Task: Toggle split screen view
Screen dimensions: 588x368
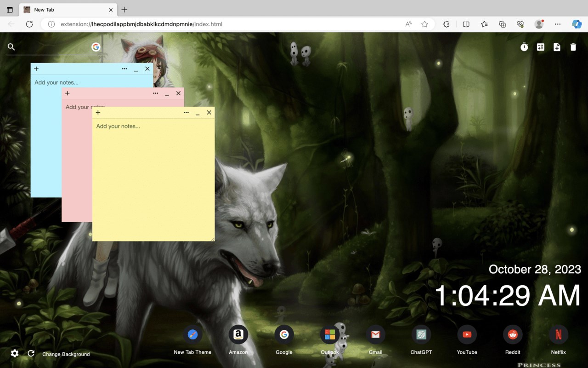Action: 466,24
